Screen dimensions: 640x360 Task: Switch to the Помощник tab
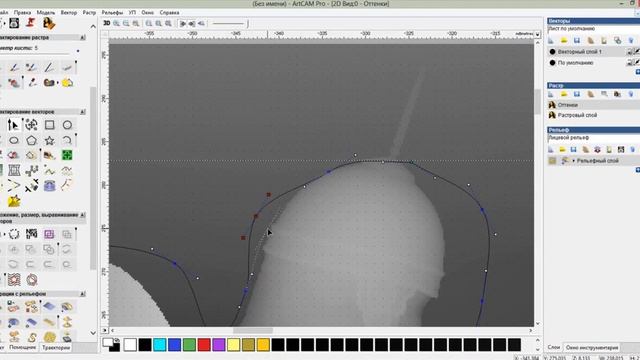tap(22, 348)
